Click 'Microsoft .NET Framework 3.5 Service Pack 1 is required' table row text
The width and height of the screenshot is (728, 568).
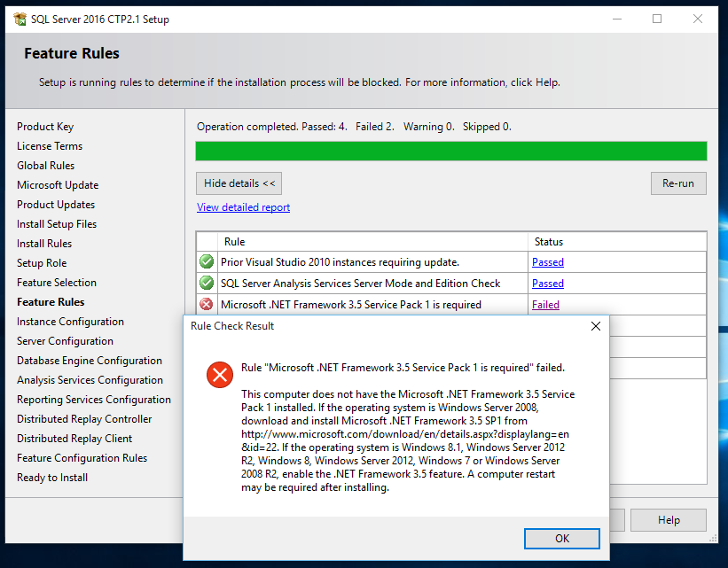(x=351, y=305)
